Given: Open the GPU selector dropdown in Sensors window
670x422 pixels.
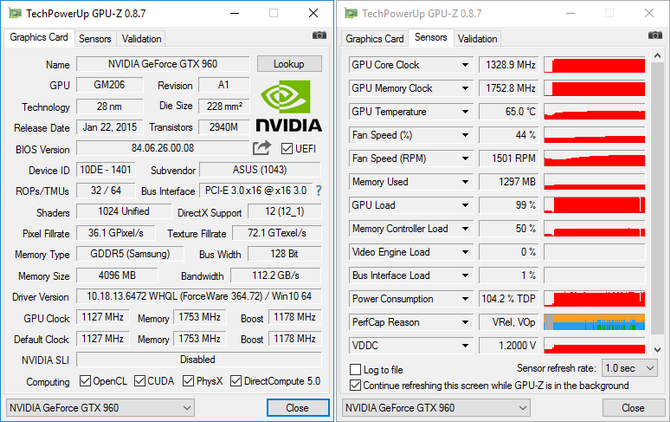Looking at the screenshot, I should tap(436, 408).
